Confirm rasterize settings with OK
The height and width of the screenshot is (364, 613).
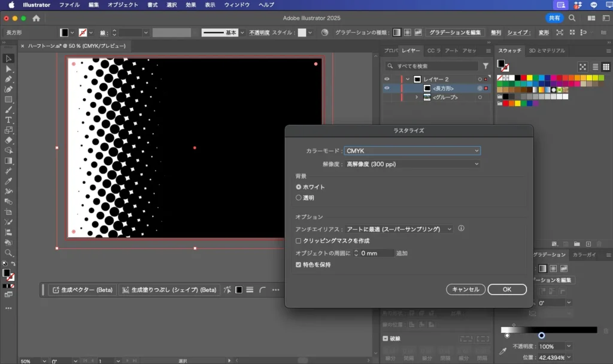tap(506, 289)
